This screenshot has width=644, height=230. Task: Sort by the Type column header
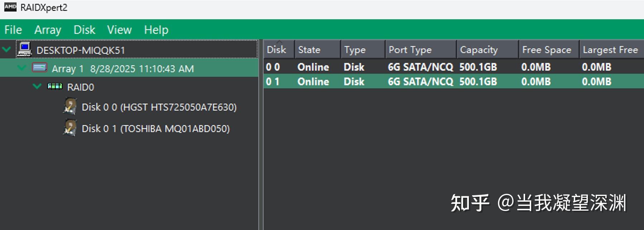pyautogui.click(x=363, y=49)
